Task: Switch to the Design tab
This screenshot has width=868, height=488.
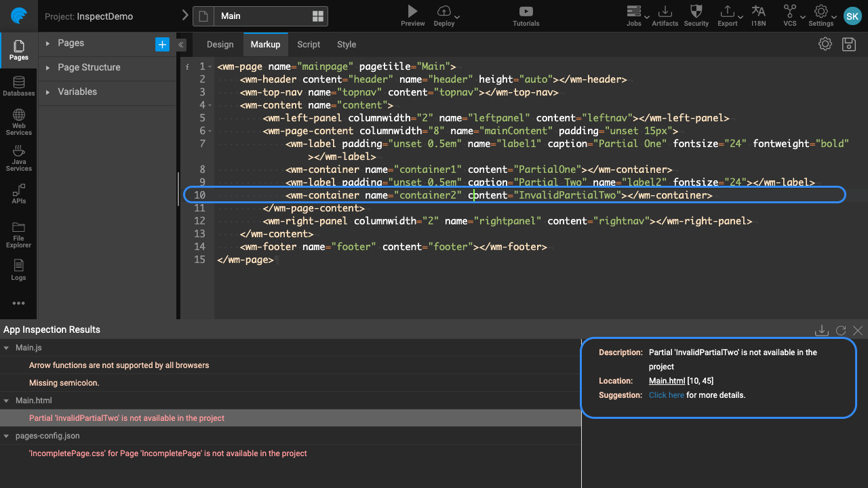Action: 220,44
